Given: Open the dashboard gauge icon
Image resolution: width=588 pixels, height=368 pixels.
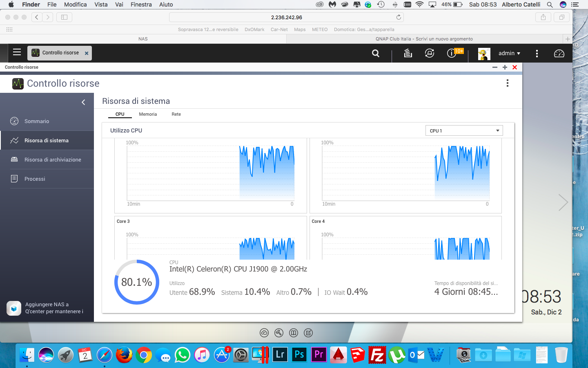Looking at the screenshot, I should [559, 54].
